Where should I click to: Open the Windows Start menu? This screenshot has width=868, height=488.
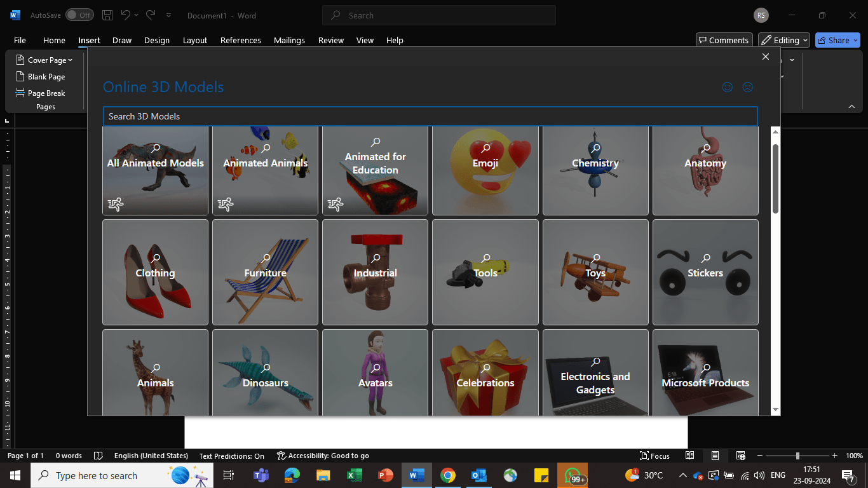coord(15,475)
